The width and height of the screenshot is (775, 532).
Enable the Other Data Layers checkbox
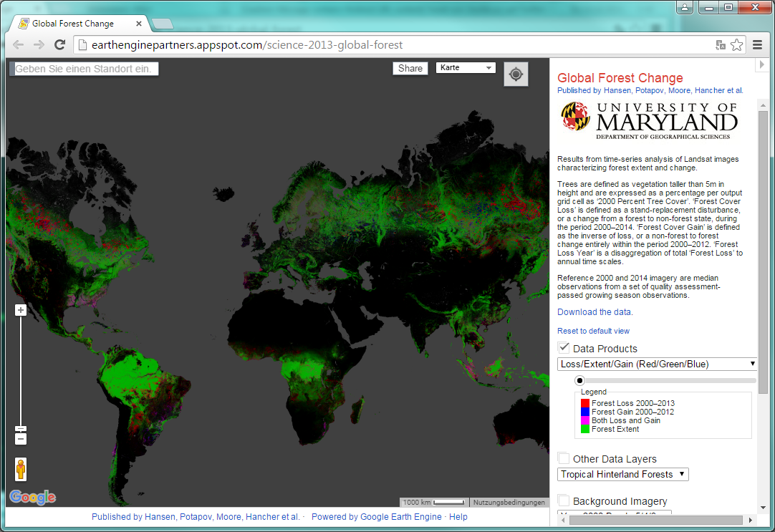(x=564, y=458)
